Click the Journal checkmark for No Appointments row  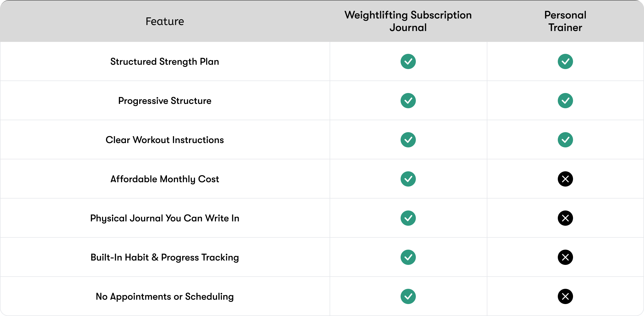408,296
